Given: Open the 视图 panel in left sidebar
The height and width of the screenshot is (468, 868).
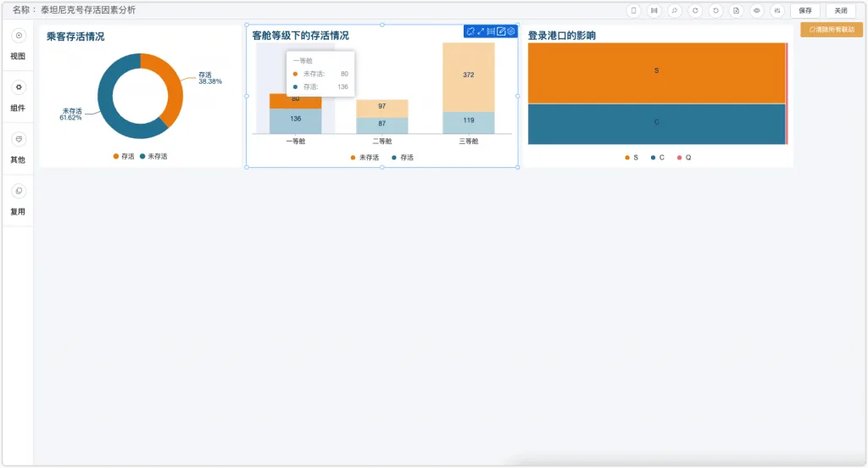Looking at the screenshot, I should coord(18,44).
